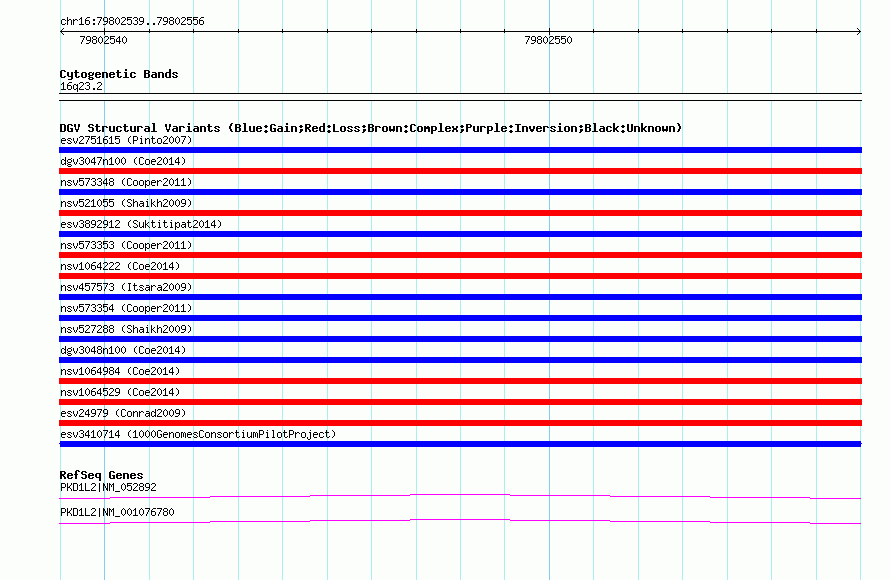This screenshot has height=580, width=890.
Task: Click the 79802550 ruler position label
Action: click(548, 40)
